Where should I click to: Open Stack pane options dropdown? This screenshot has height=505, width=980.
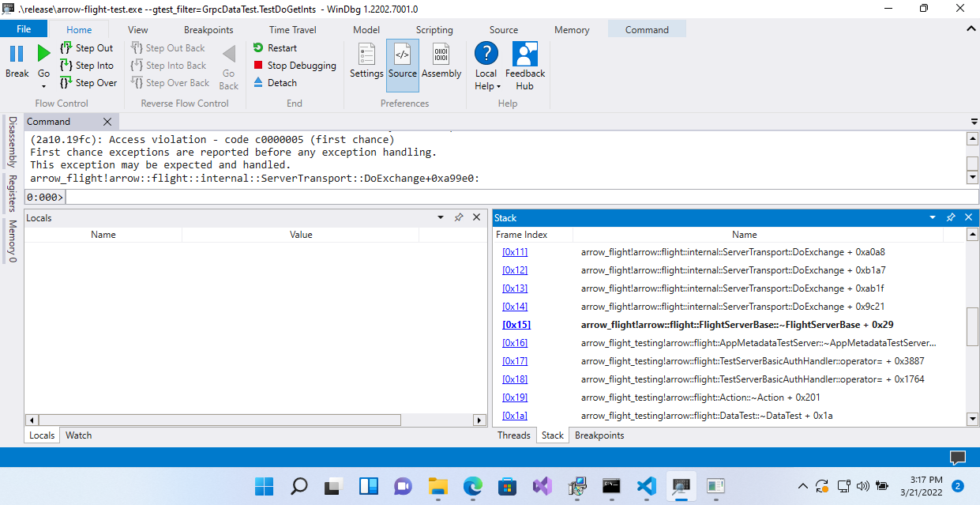click(933, 217)
